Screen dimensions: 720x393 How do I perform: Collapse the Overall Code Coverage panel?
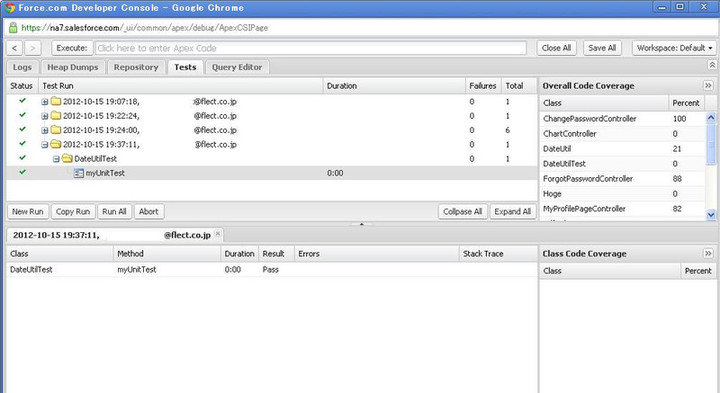708,85
